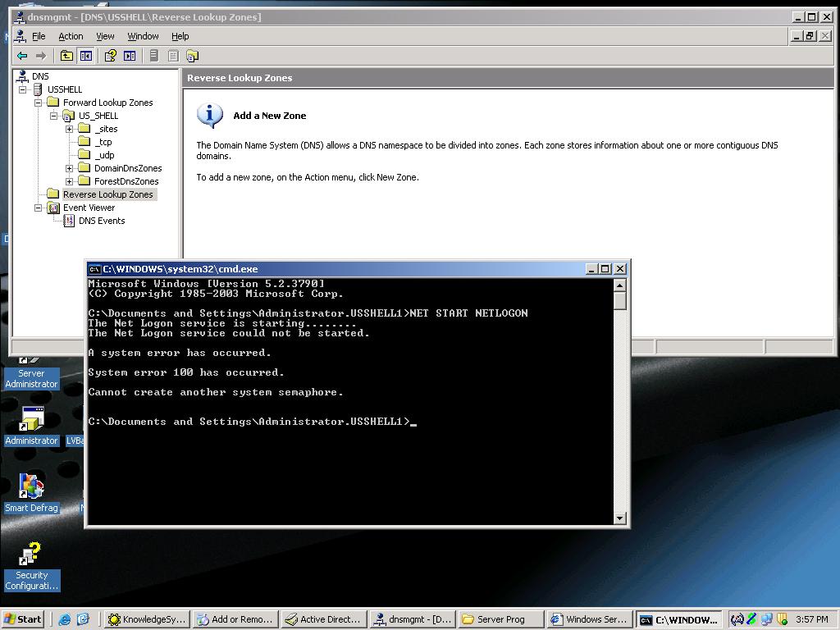Click the Start button
840x630 pixels.
[x=21, y=619]
